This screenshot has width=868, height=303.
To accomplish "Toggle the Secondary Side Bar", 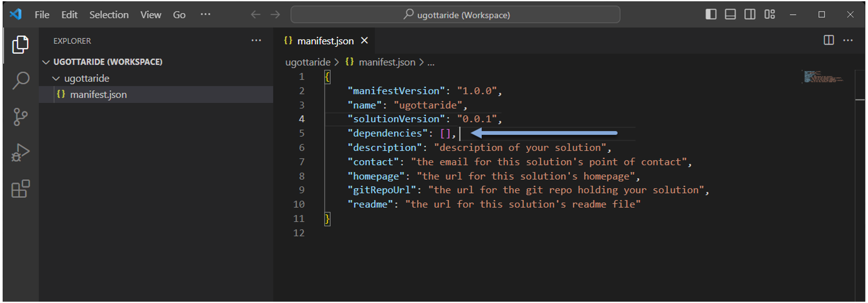I will point(750,14).
